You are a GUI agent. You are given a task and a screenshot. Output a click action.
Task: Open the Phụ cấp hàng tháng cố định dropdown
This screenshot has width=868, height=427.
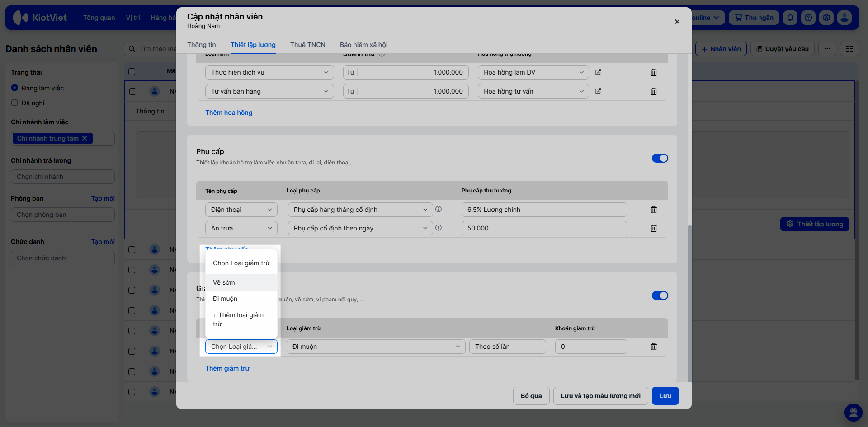[x=360, y=210]
